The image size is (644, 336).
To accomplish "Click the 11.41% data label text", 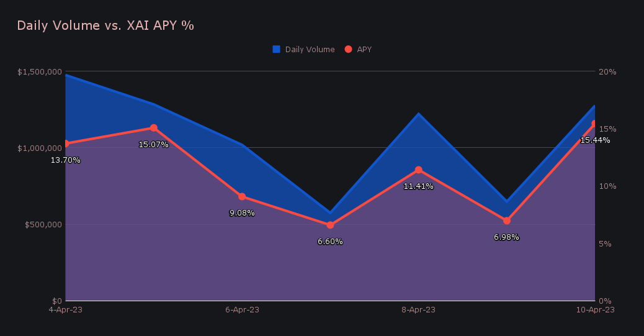I will pyautogui.click(x=418, y=186).
